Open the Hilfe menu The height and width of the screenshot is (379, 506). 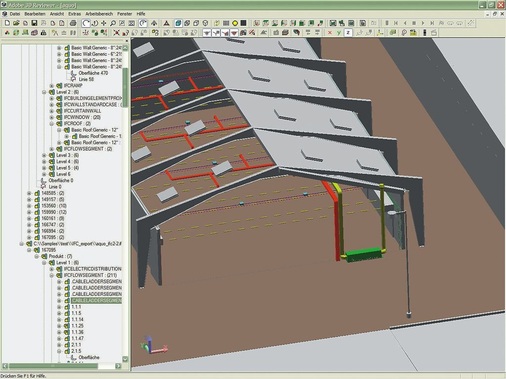tap(141, 14)
